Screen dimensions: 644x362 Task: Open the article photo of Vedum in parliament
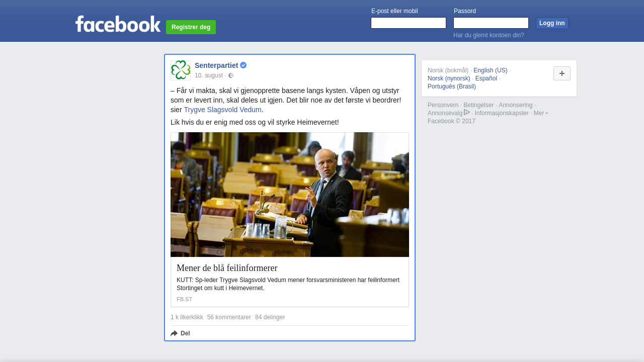[290, 195]
